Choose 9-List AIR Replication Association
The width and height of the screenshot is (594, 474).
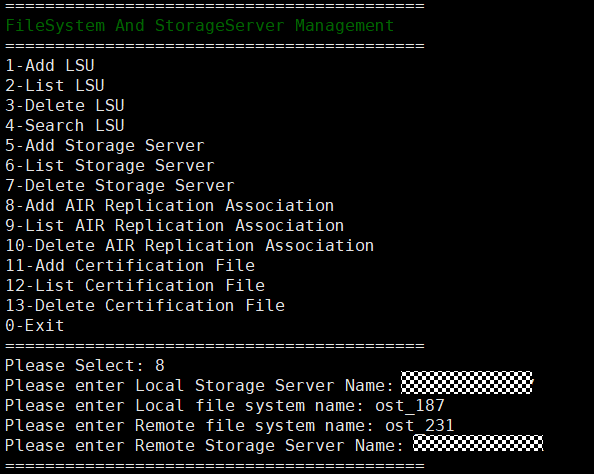tap(175, 226)
